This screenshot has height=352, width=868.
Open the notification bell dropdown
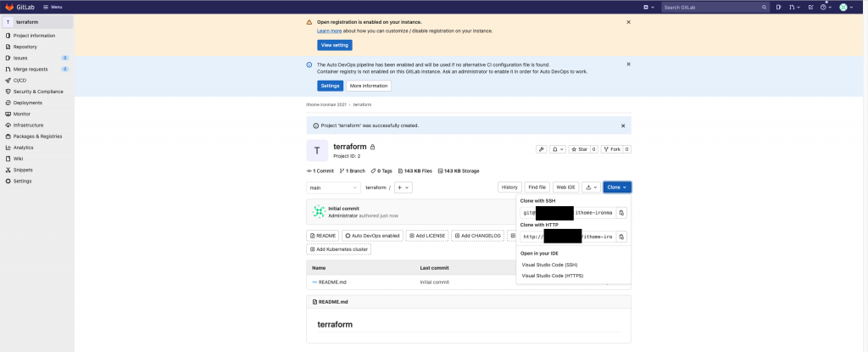pyautogui.click(x=558, y=149)
